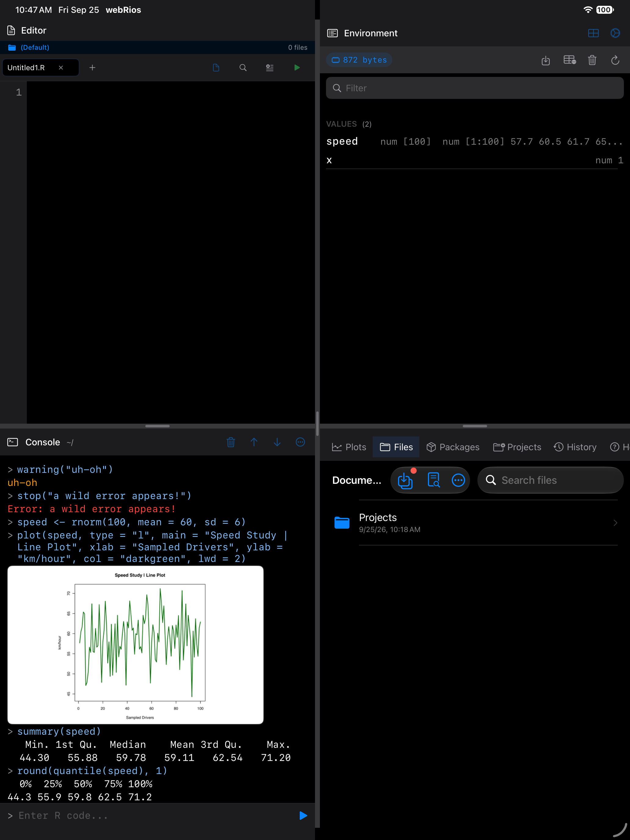Toggle the Environment grid layout icon

click(x=593, y=33)
